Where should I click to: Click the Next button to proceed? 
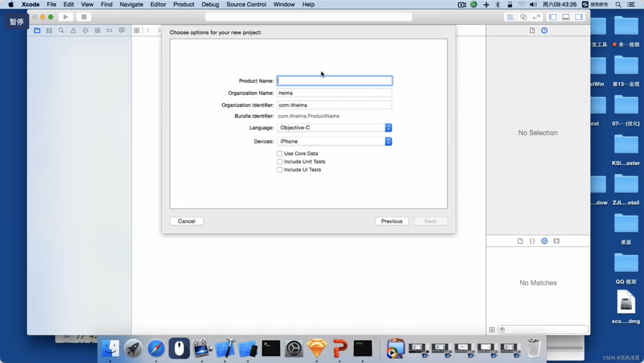(430, 221)
